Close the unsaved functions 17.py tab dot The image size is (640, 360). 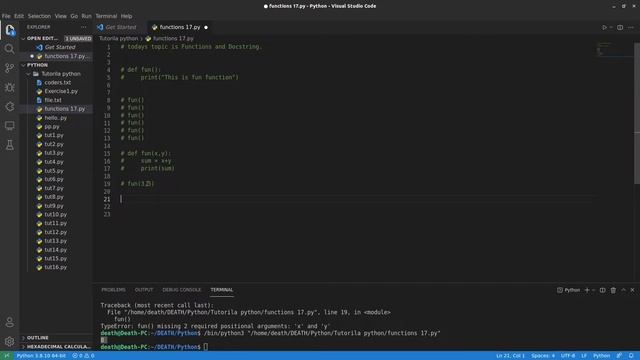point(206,27)
